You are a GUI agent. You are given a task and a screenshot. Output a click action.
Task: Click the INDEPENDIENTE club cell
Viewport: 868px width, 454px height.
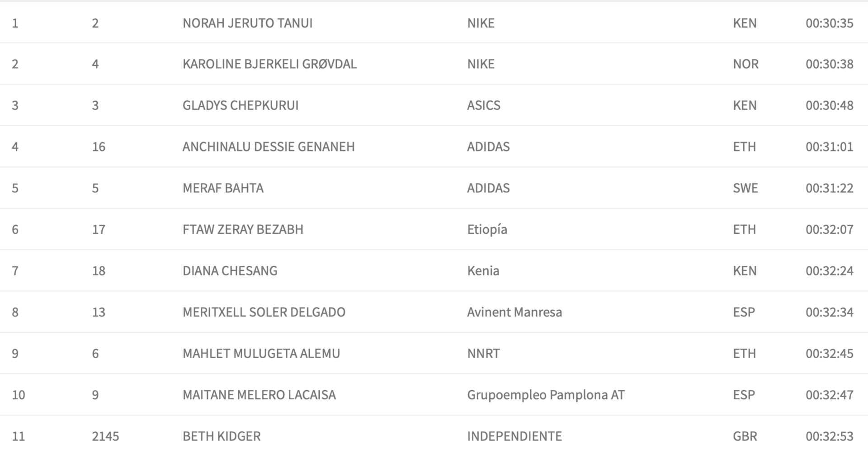pyautogui.click(x=514, y=436)
